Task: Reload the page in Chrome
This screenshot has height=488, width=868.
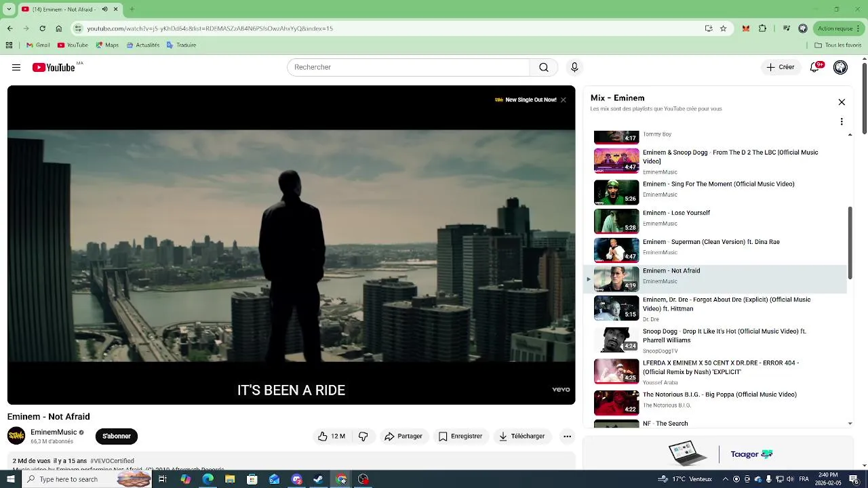Action: click(x=42, y=28)
